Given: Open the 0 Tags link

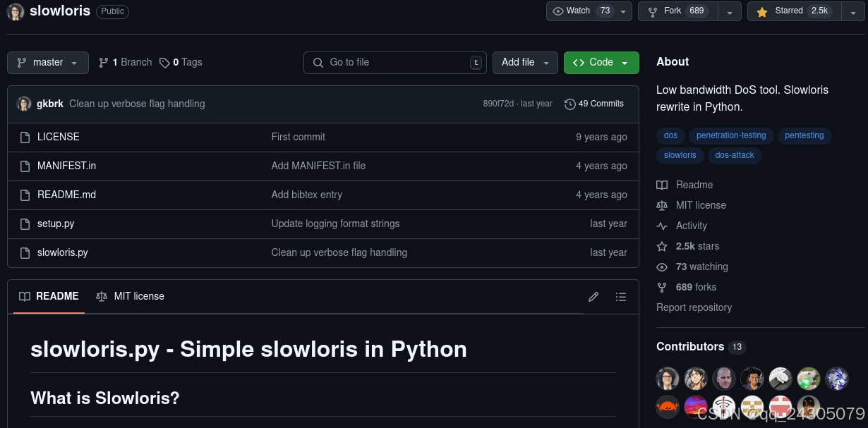Looking at the screenshot, I should click(x=181, y=63).
